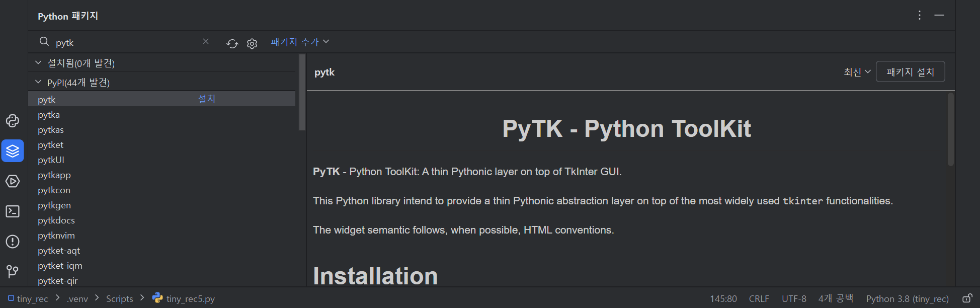The height and width of the screenshot is (308, 980).
Task: Click the 145:80 caret position
Action: tap(723, 298)
